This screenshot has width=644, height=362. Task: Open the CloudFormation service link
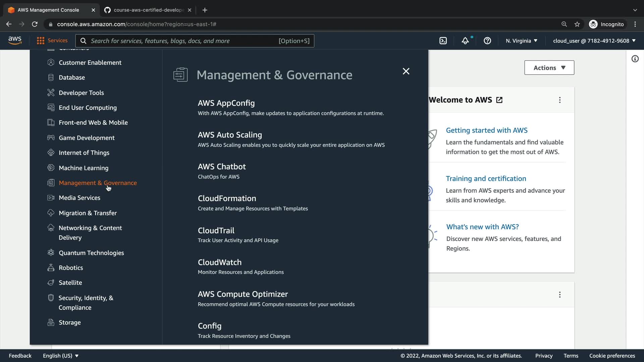(x=227, y=198)
